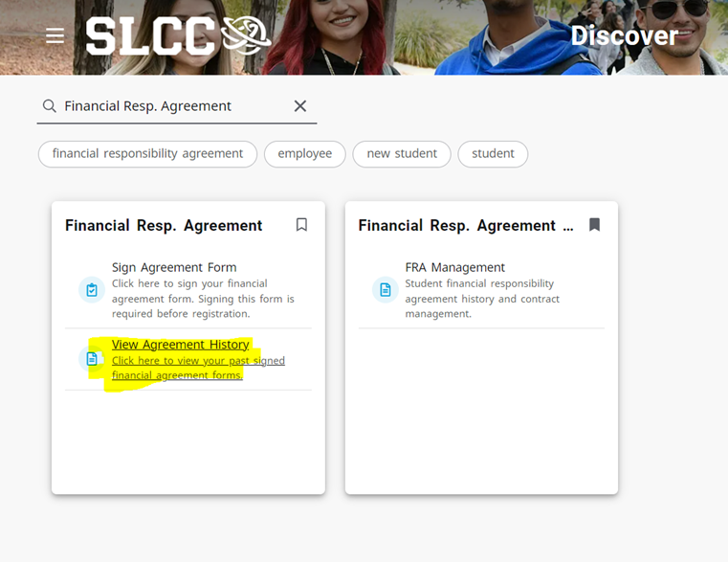Open the Sign Agreement Form link
This screenshot has width=728, height=562.
tap(174, 268)
